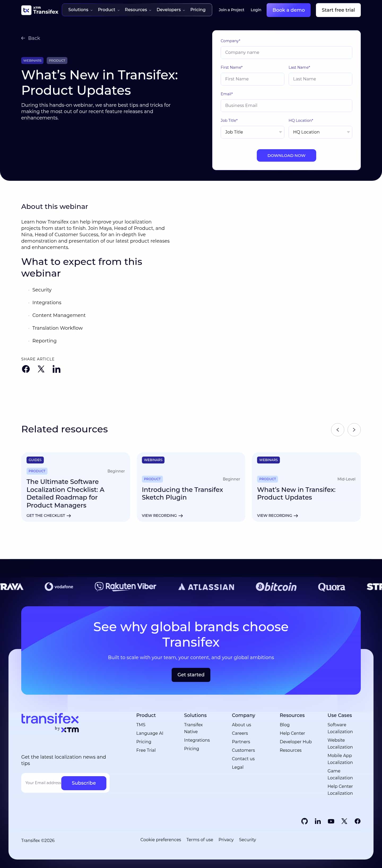The image size is (382, 868).
Task: Open Language AI footer link
Action: tap(150, 733)
